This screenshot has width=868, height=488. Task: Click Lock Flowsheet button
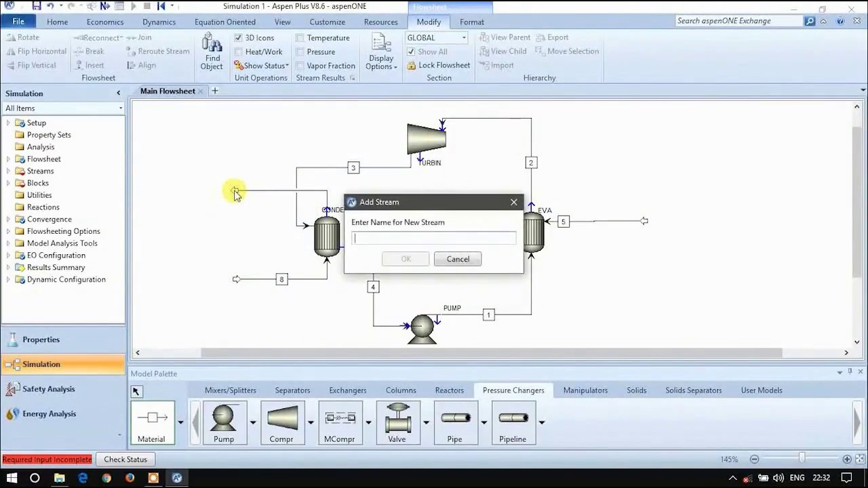[x=439, y=66]
